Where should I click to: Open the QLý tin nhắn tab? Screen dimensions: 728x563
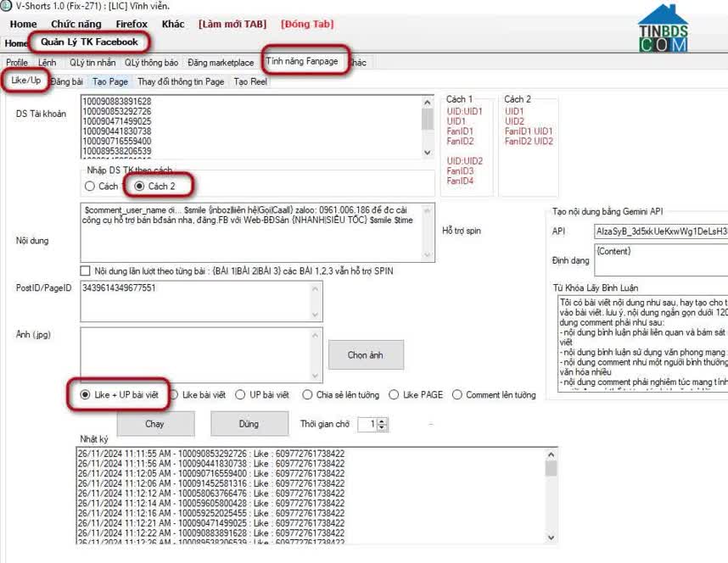pos(92,62)
